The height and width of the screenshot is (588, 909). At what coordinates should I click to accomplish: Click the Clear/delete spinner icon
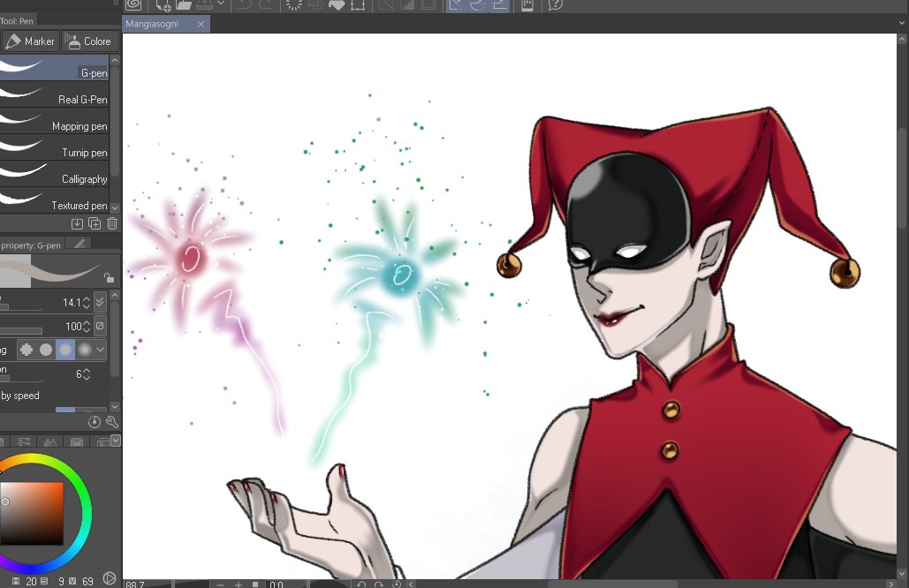point(294,4)
